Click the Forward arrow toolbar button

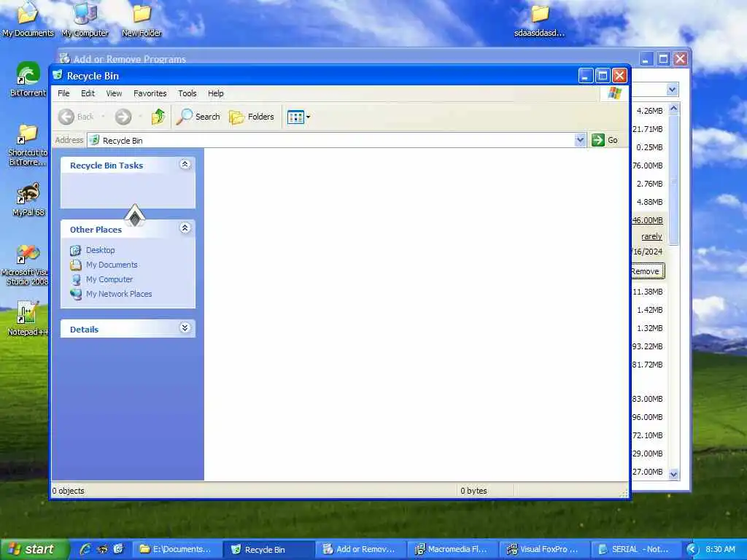[x=123, y=117]
